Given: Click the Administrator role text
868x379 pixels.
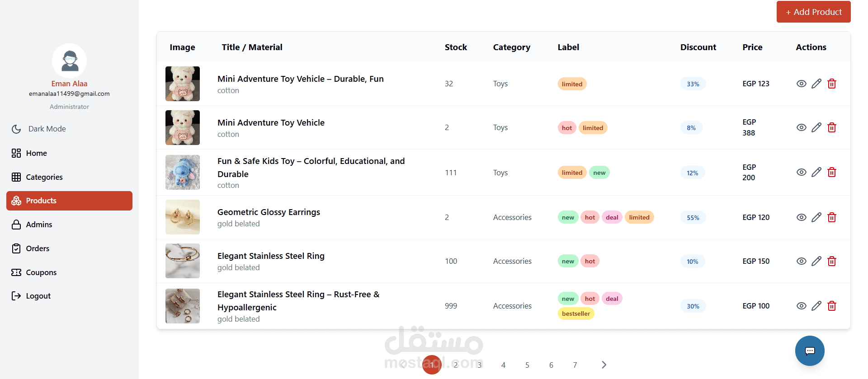Looking at the screenshot, I should (69, 107).
